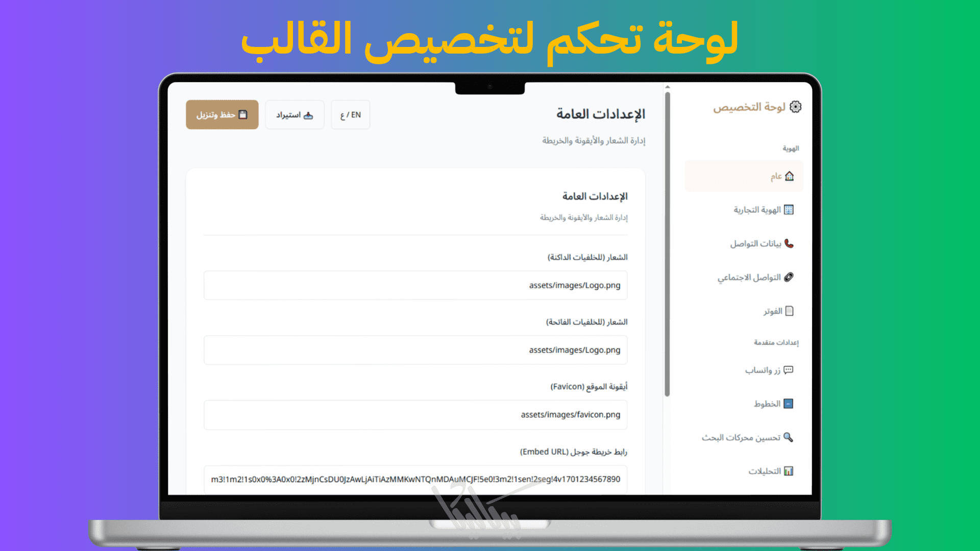
Task: Click the Google map Embed URL field
Action: coord(415,479)
